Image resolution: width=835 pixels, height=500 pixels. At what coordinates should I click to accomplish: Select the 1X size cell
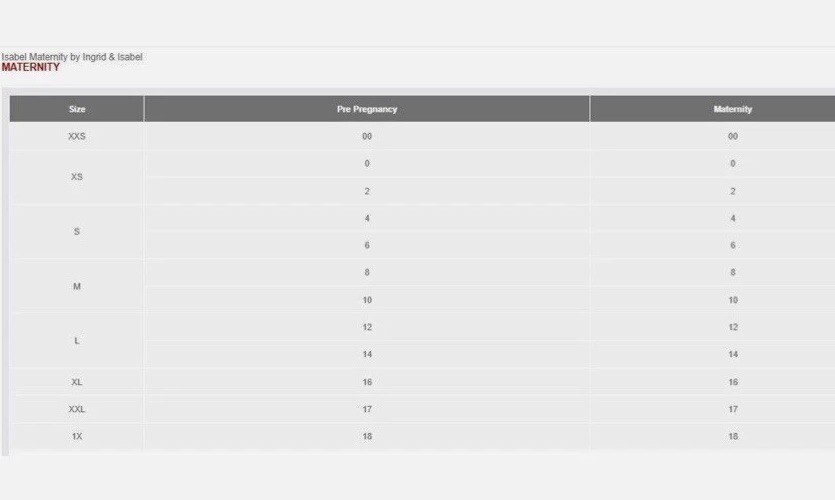(x=77, y=436)
